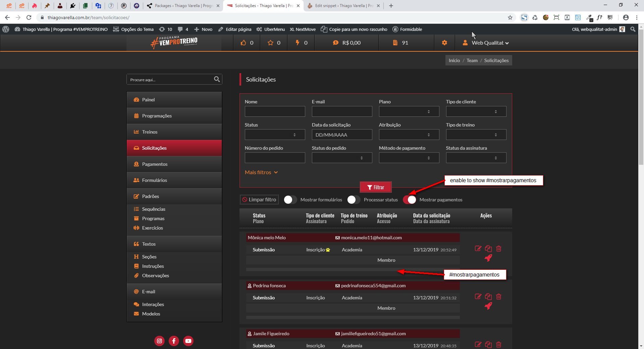The height and width of the screenshot is (349, 644).
Task: Open the Instagram social icon
Action: 159,341
